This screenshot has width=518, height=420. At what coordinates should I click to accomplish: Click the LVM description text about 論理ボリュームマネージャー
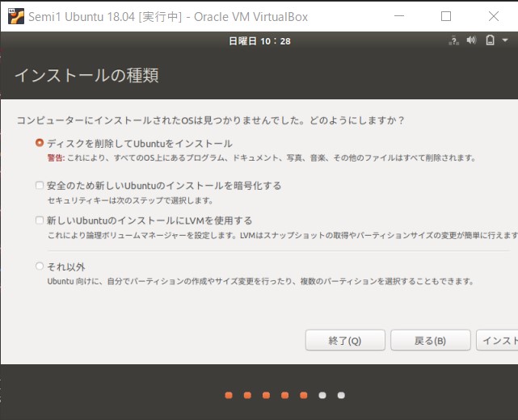pos(283,235)
